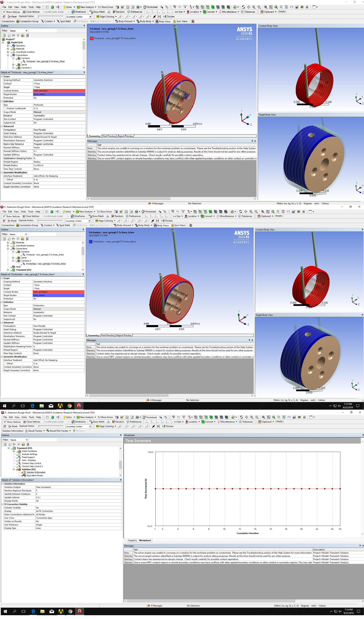Collapse the Solution (E6) tree node
This screenshot has width=364, height=619.
pos(14,469)
